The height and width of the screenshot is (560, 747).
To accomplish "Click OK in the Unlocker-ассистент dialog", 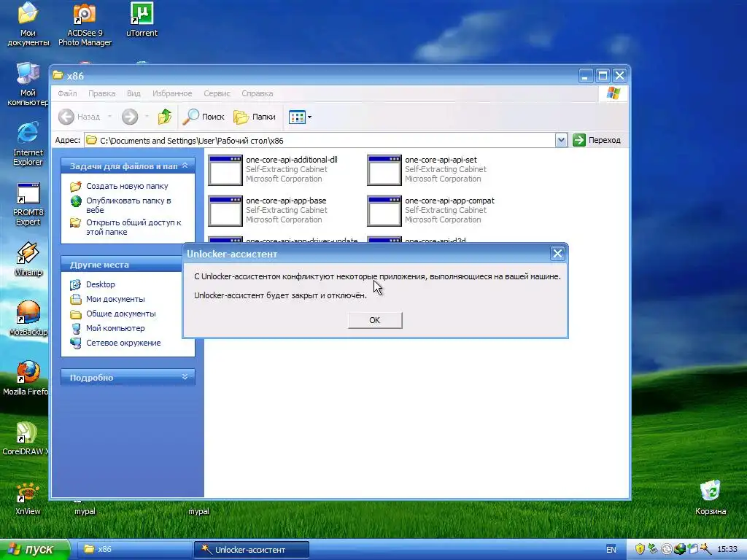I will pyautogui.click(x=375, y=320).
